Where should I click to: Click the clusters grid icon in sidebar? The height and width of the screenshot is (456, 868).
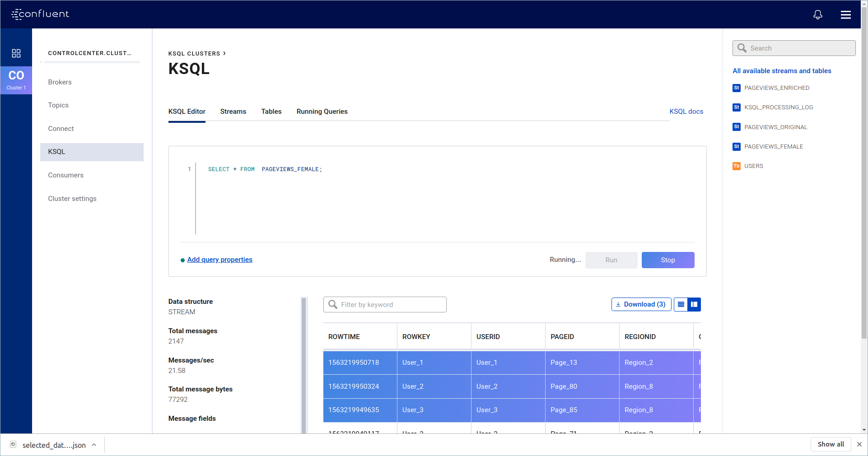[x=16, y=53]
